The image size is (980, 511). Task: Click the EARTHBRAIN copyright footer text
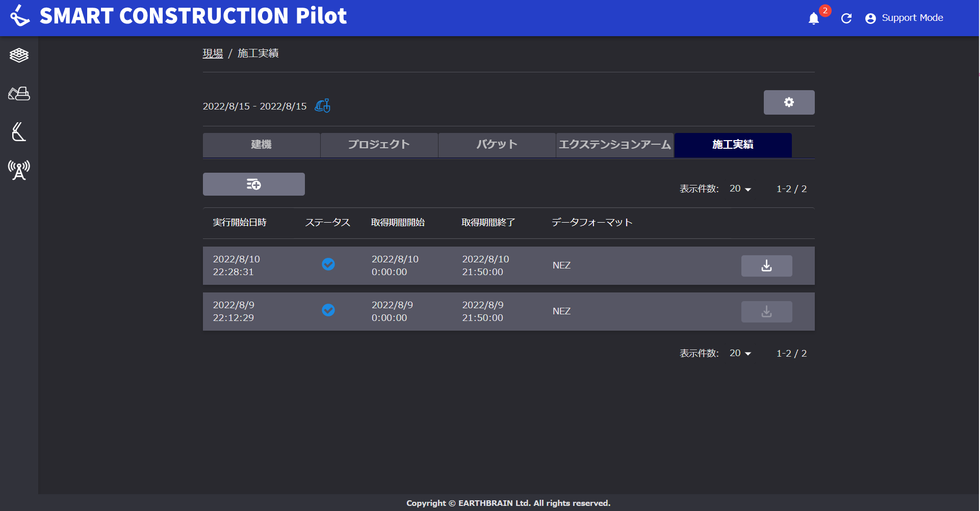coord(508,503)
